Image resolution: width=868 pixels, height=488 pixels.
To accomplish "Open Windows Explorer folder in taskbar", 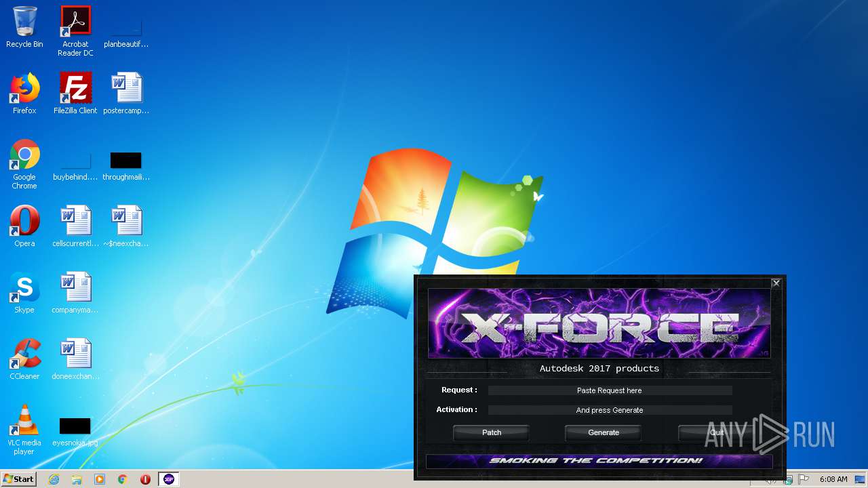I will tap(77, 479).
